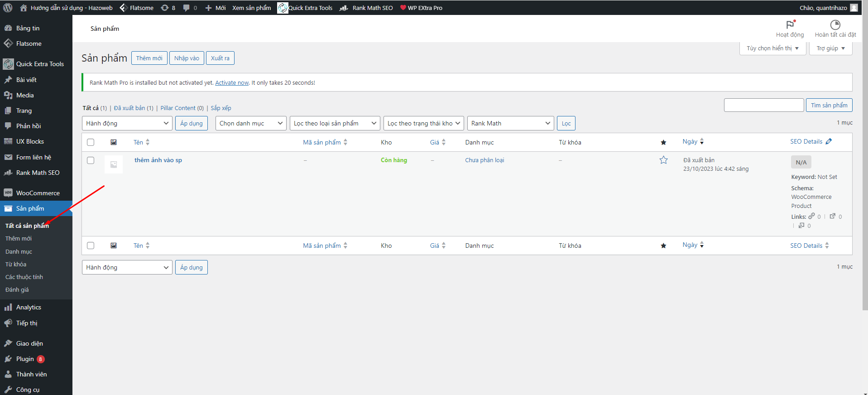
Task: Click the SEO Details edit pencil icon
Action: click(829, 141)
